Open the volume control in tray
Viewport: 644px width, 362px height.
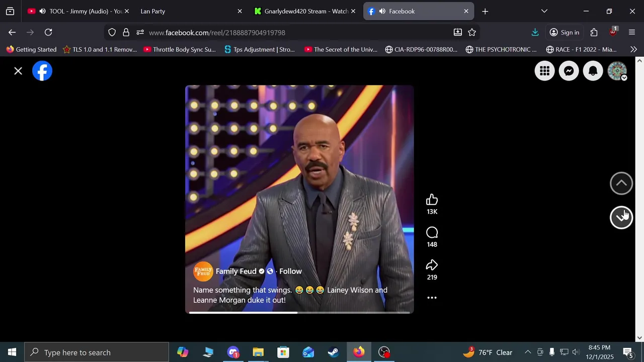pos(576,352)
